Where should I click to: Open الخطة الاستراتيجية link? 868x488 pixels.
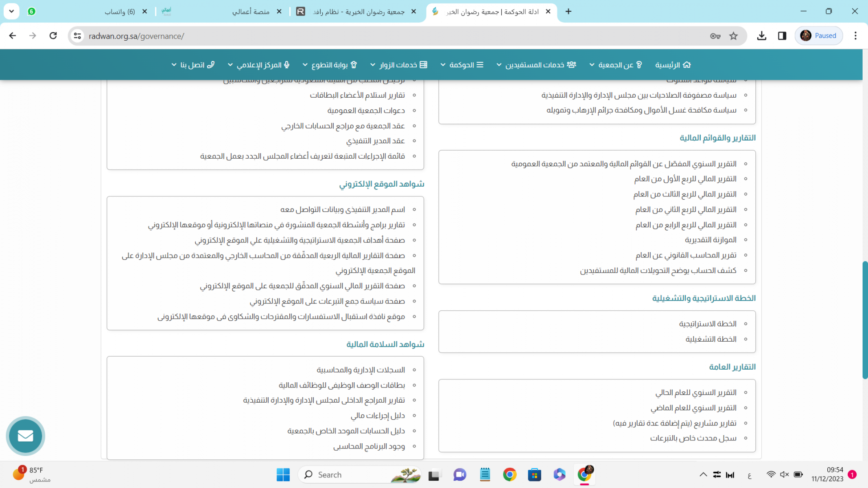(708, 324)
